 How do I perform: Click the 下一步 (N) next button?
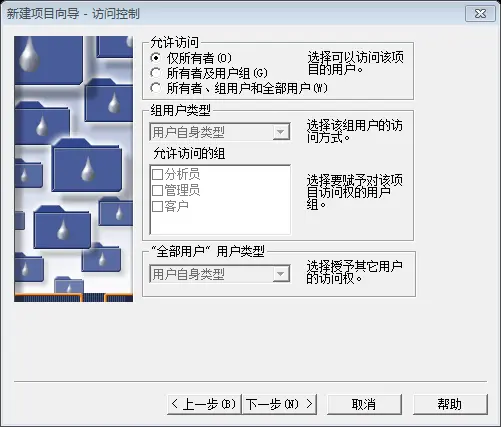(x=279, y=404)
